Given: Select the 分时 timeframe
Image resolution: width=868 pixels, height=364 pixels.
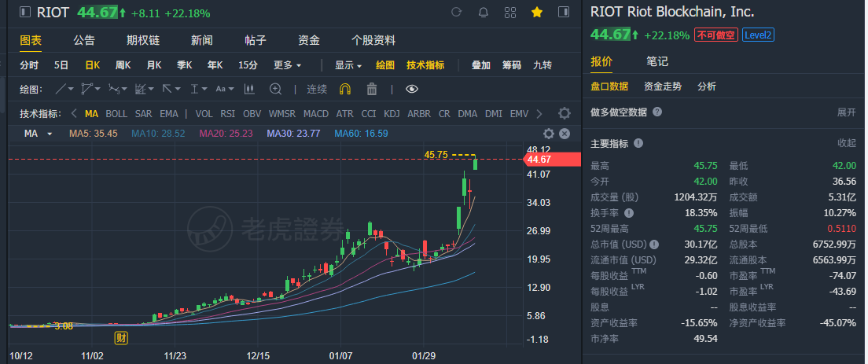Looking at the screenshot, I should coord(29,65).
